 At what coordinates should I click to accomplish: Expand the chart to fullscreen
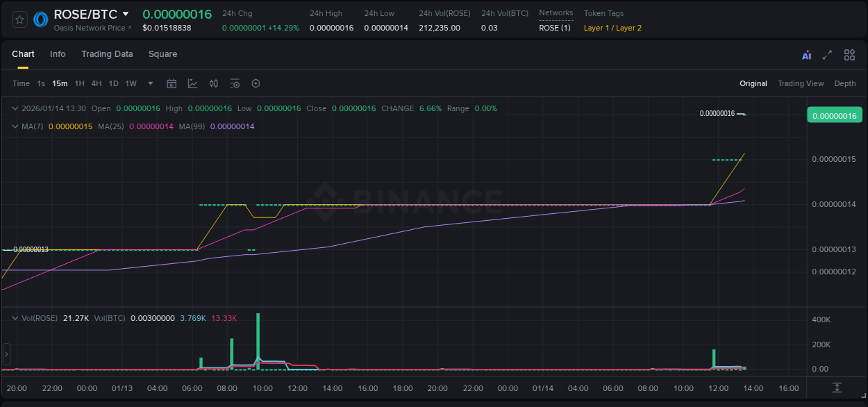coord(827,54)
